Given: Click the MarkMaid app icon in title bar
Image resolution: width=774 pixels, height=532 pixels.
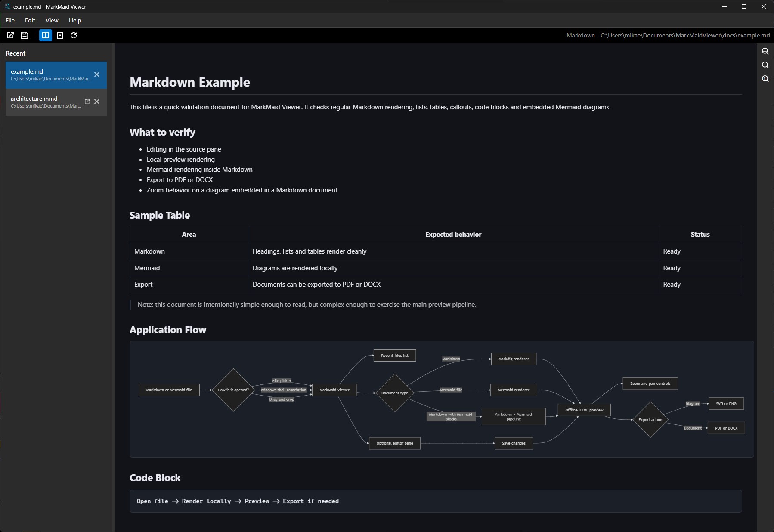Looking at the screenshot, I should (7, 6).
